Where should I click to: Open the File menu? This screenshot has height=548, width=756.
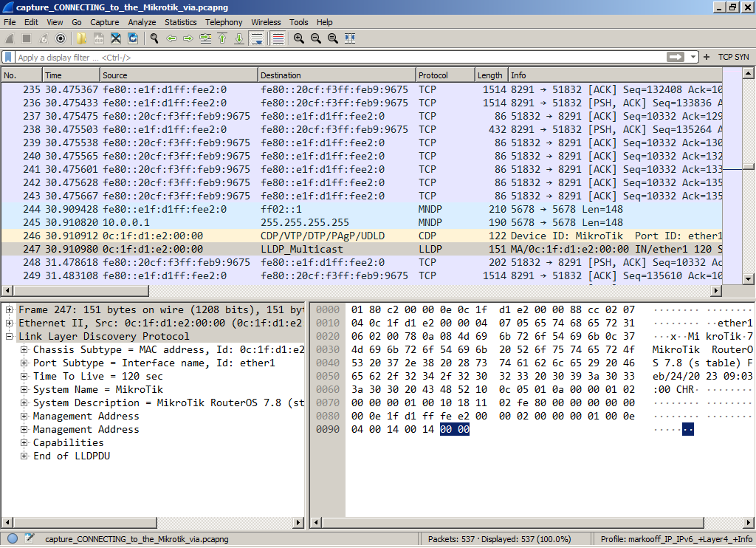pyautogui.click(x=10, y=22)
